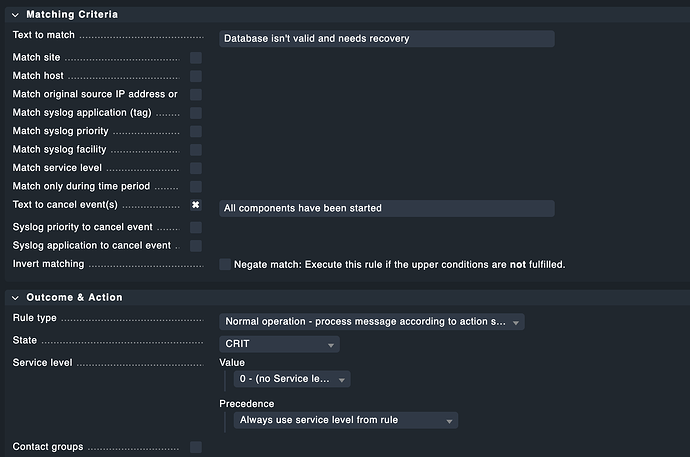
Task: Click the Text to match input field
Action: tap(386, 38)
